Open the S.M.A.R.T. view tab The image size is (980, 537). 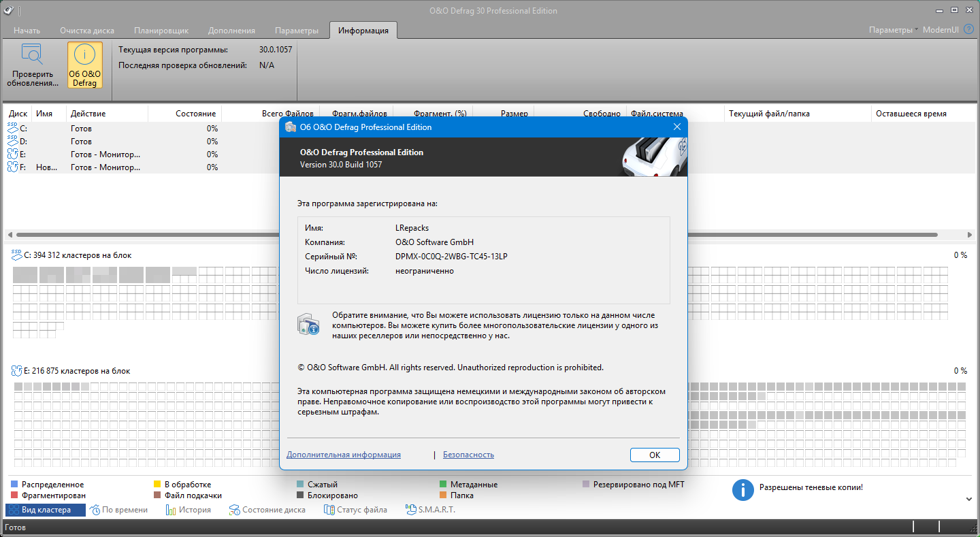pyautogui.click(x=430, y=510)
